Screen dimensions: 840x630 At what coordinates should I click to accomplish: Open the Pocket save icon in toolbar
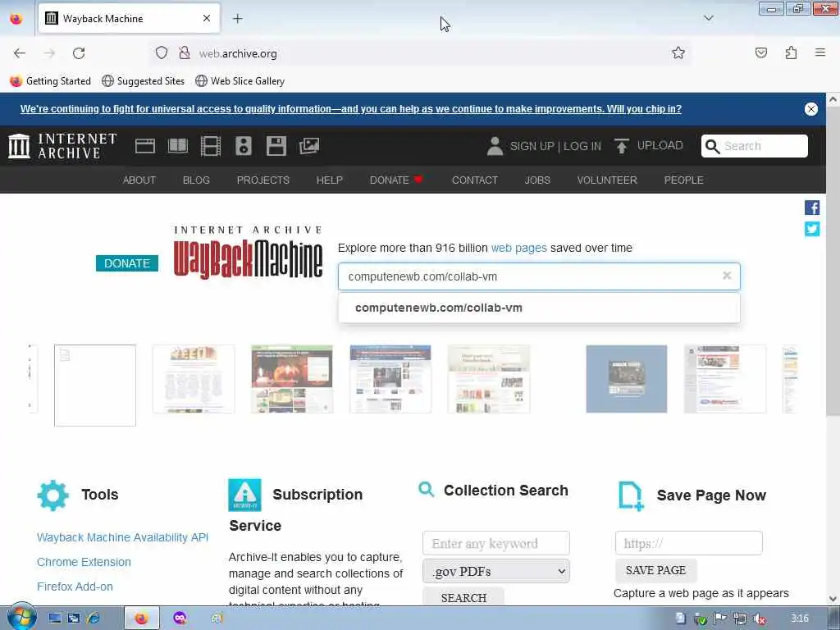(760, 52)
